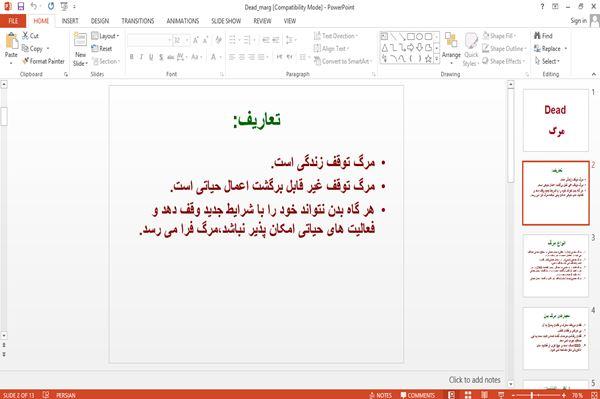Open Shape Fill color dropdown
Viewport: 600px width, 399px height.
pyautogui.click(x=499, y=36)
